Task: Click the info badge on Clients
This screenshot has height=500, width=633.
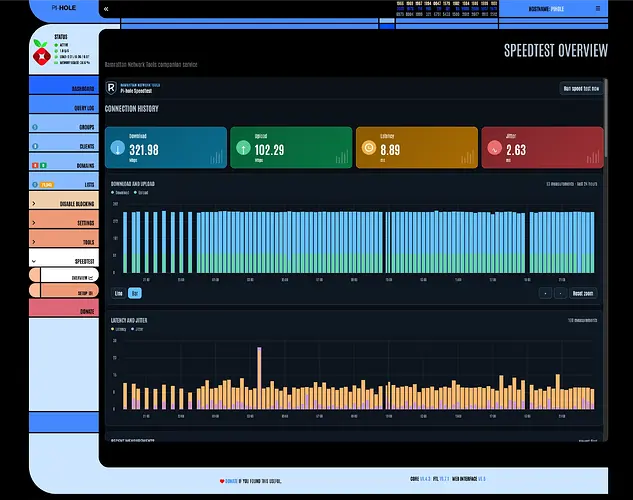Action: pyautogui.click(x=35, y=146)
